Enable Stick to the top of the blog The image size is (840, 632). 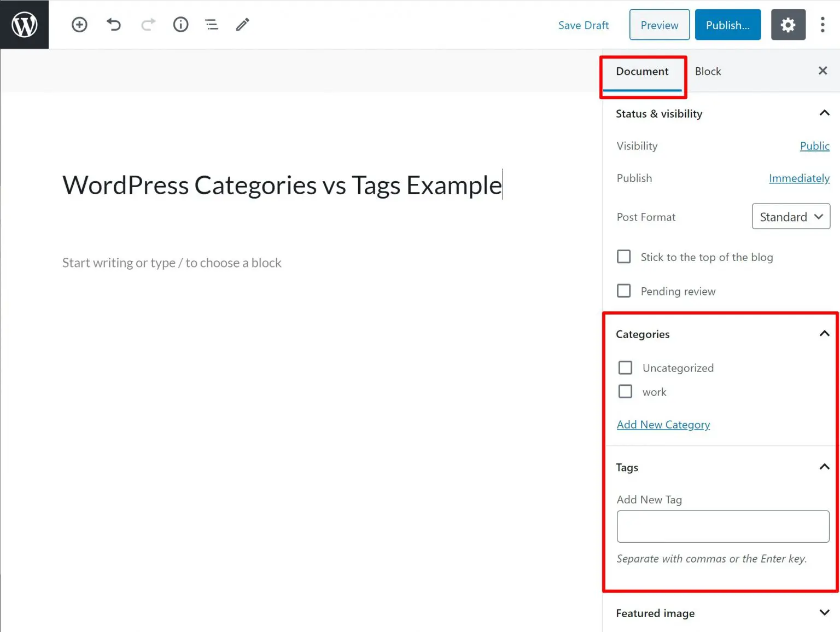624,257
